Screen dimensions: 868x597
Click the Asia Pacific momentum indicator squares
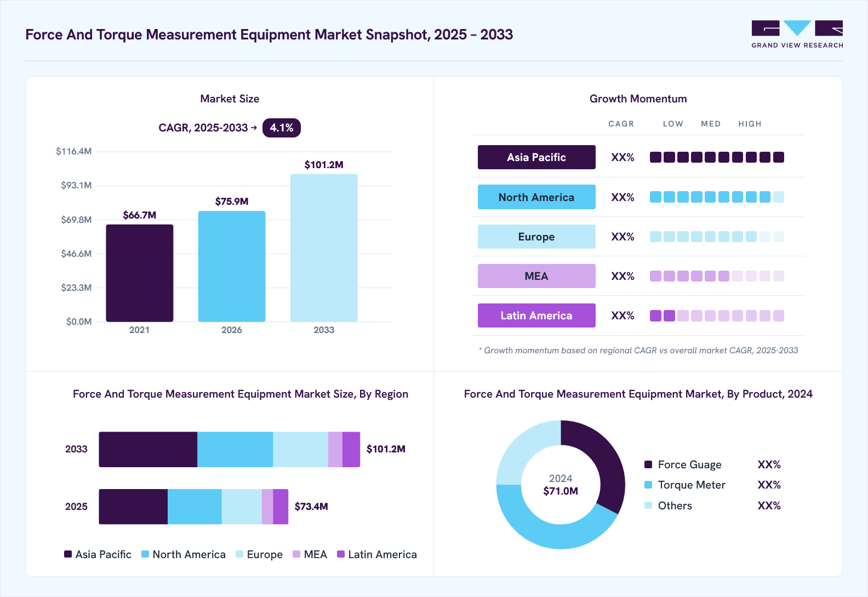pos(717,157)
